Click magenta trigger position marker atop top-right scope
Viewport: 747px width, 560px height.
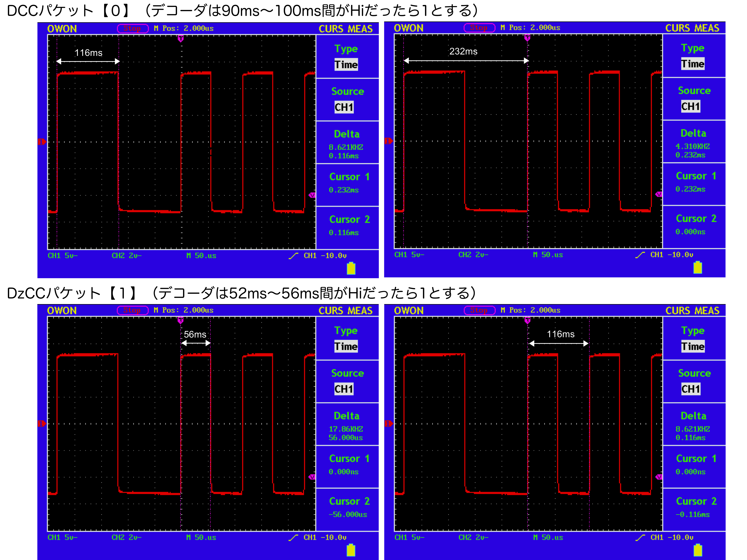[x=527, y=38]
